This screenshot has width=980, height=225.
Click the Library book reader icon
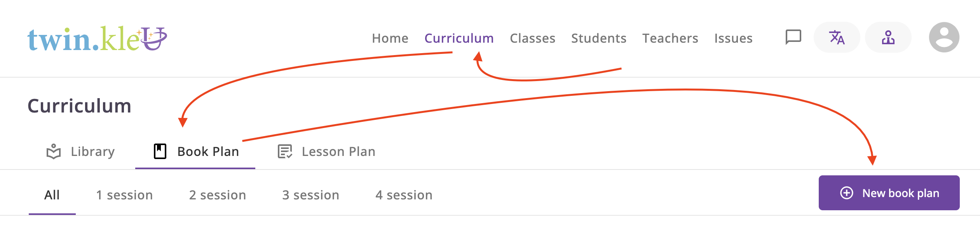[54, 152]
